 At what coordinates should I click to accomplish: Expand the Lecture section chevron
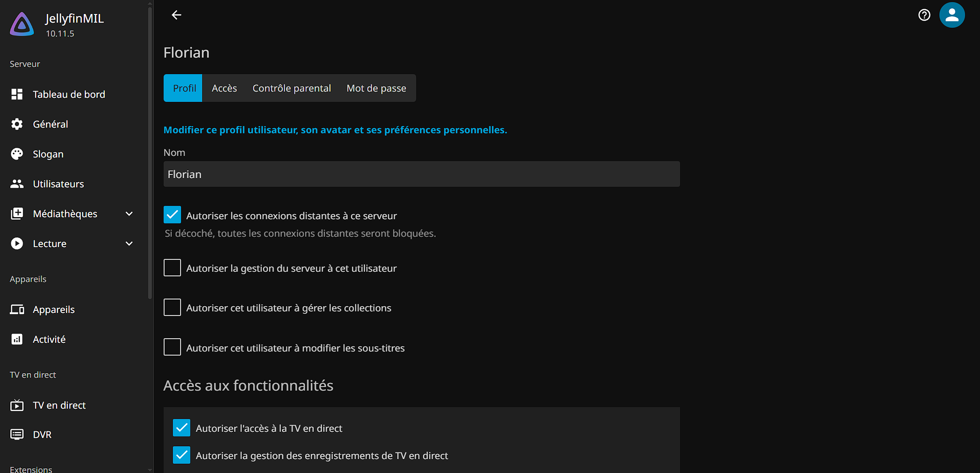pyautogui.click(x=129, y=243)
